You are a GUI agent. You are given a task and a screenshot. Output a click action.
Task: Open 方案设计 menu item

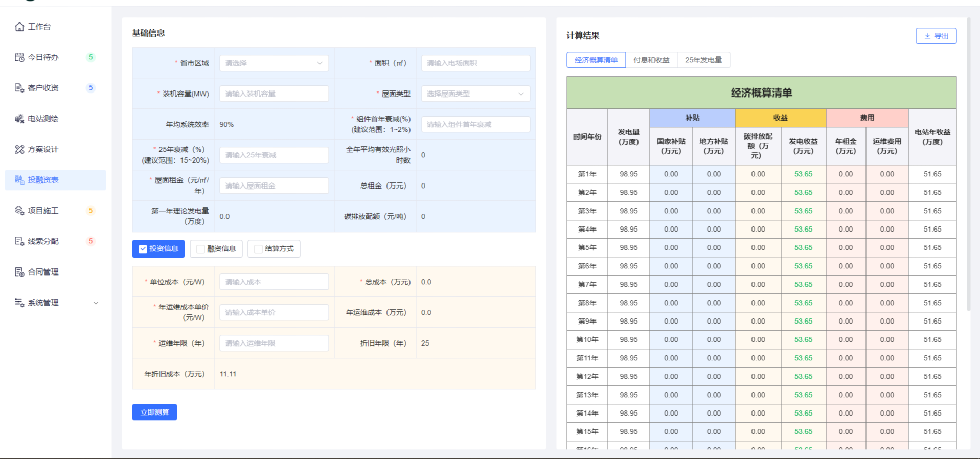pos(55,149)
